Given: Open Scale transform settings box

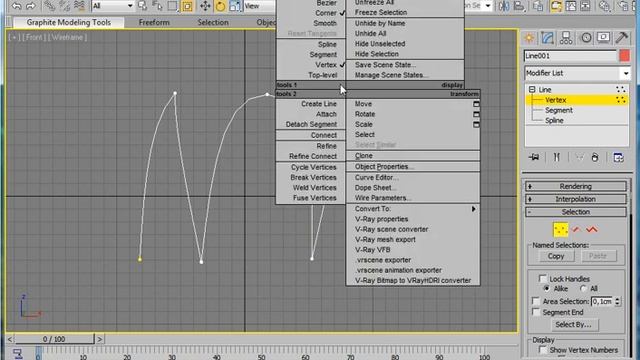Looking at the screenshot, I should (x=476, y=124).
